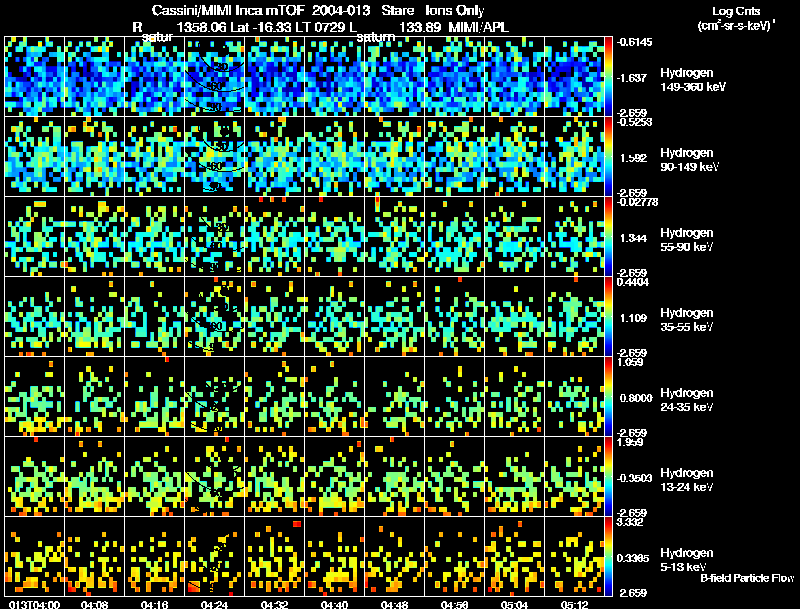800x609 pixels.
Task: Open the 04:32 panel in the 5-13 keV row
Action: [x=274, y=556]
